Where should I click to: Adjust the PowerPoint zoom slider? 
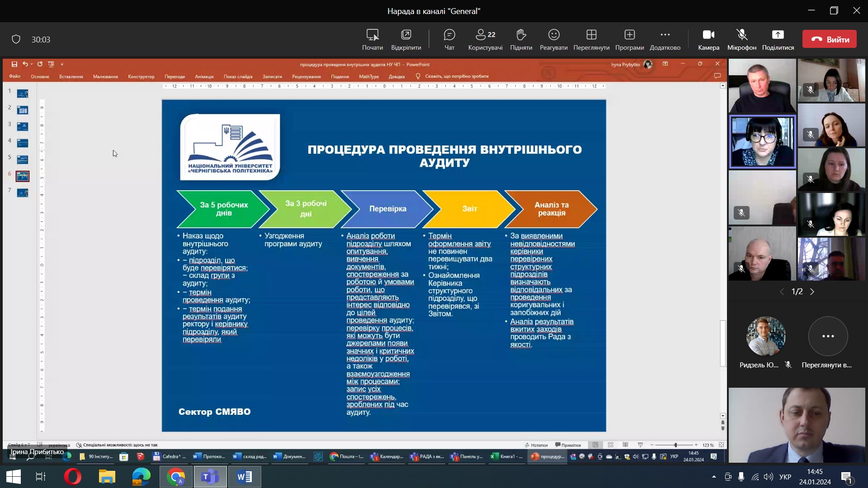(675, 445)
